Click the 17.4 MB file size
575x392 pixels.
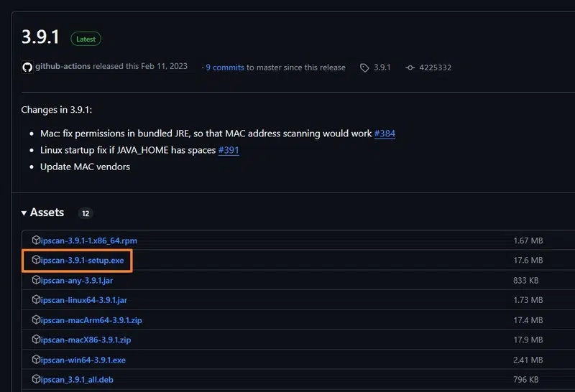[528, 320]
